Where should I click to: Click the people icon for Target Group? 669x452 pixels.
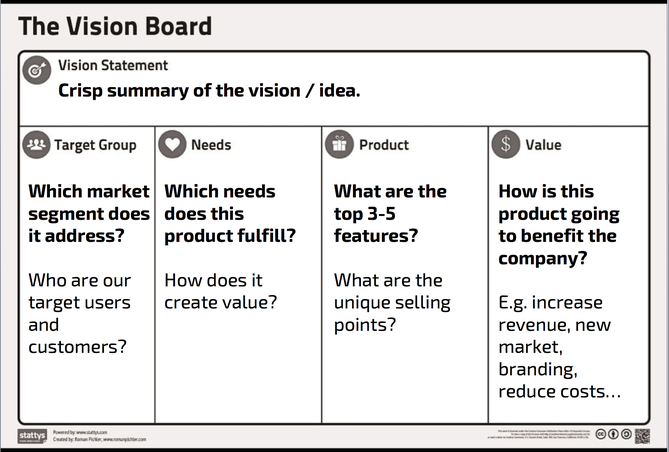click(36, 145)
